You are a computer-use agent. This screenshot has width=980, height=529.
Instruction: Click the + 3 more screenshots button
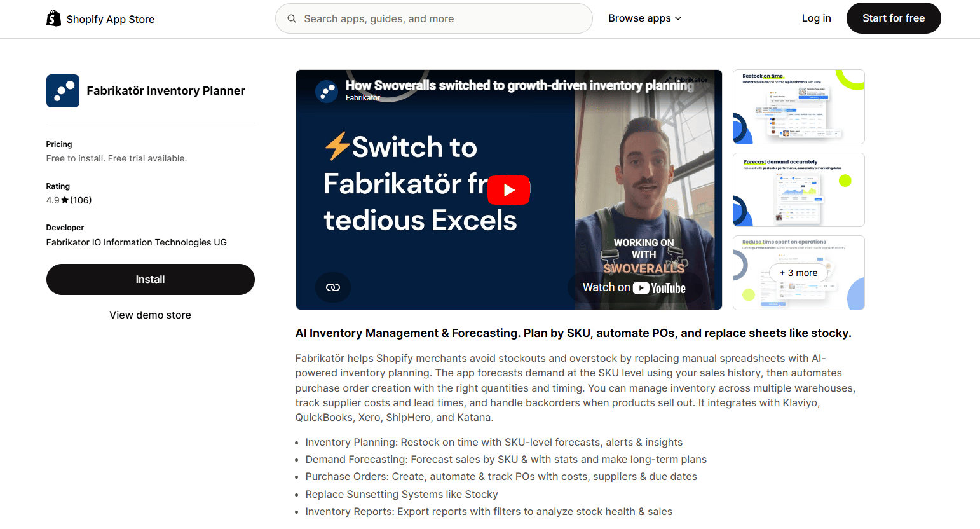click(x=799, y=273)
